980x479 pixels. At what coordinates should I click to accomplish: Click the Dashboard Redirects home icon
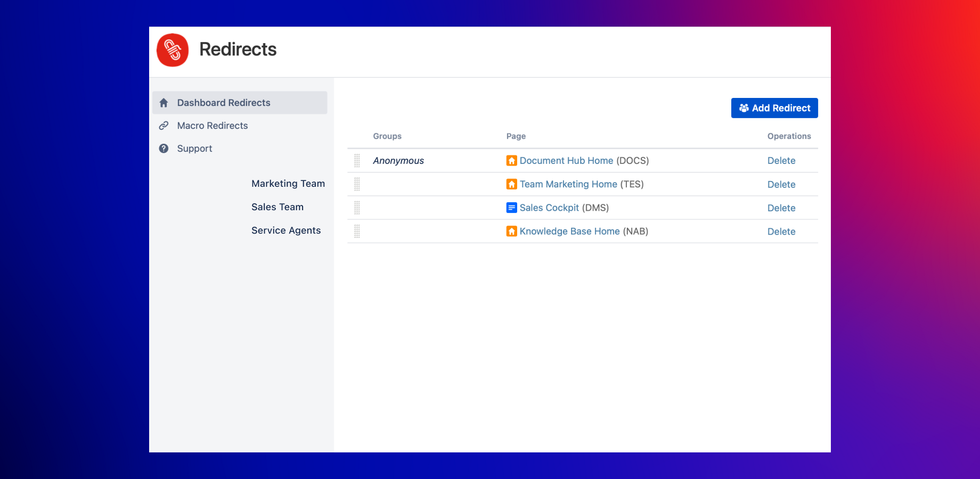coord(164,103)
